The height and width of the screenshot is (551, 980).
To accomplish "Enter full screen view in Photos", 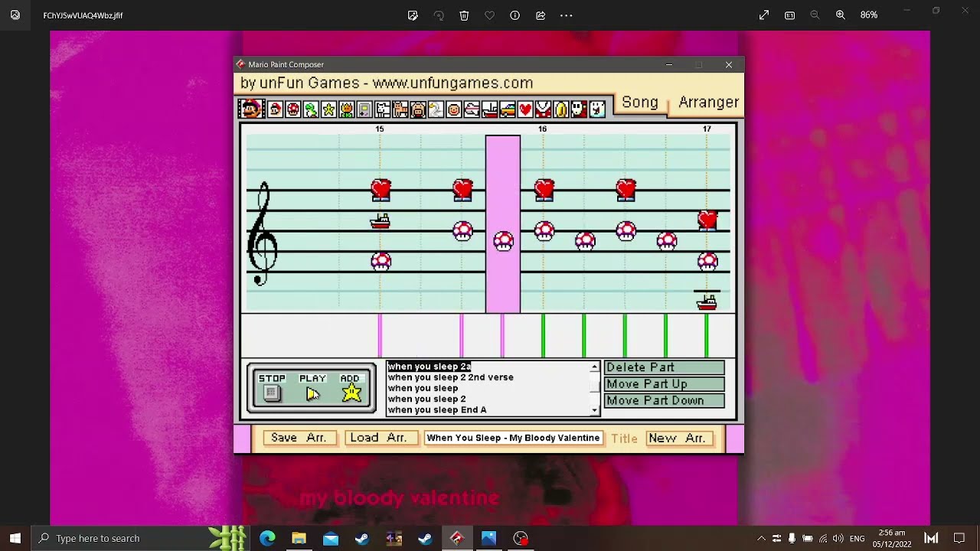I will 764,15.
